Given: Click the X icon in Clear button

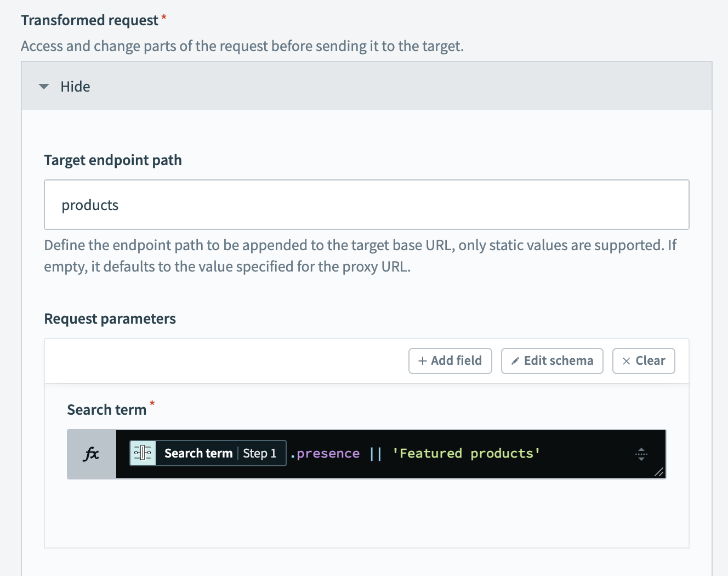Looking at the screenshot, I should 626,361.
